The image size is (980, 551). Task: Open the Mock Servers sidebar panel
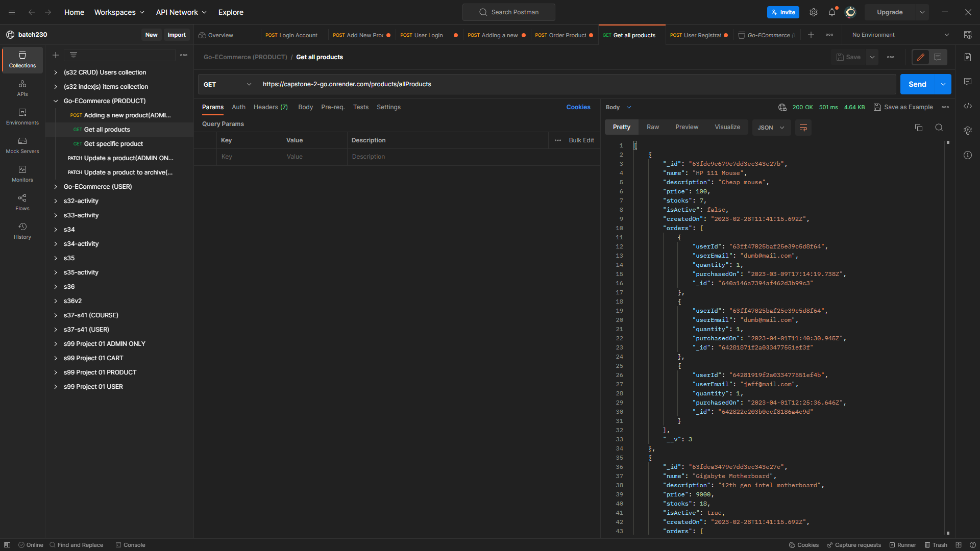click(22, 145)
